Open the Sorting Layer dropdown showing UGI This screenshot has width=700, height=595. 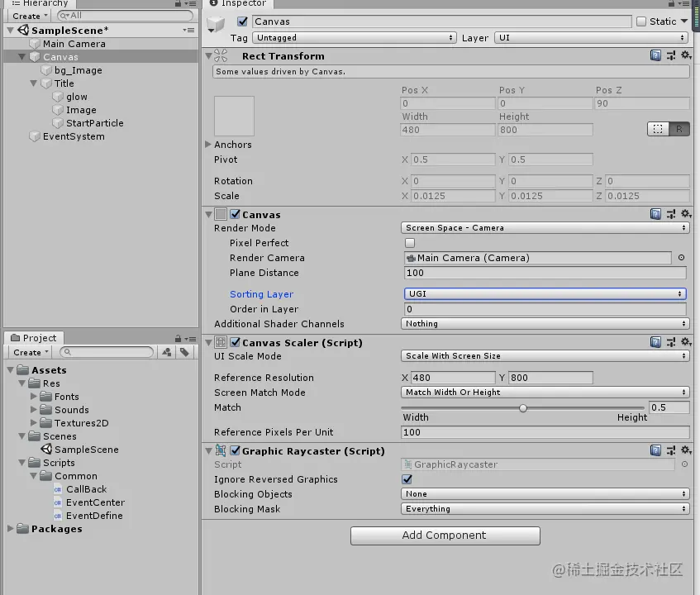click(x=545, y=293)
